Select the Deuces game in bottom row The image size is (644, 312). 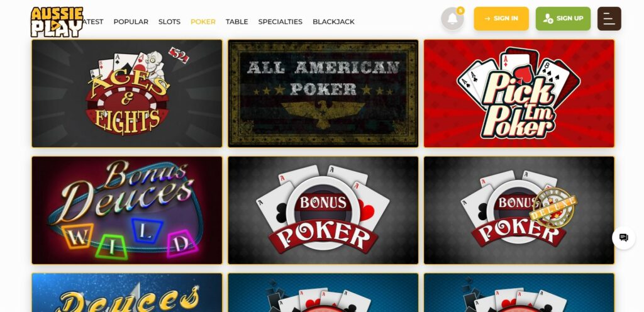pos(127,292)
